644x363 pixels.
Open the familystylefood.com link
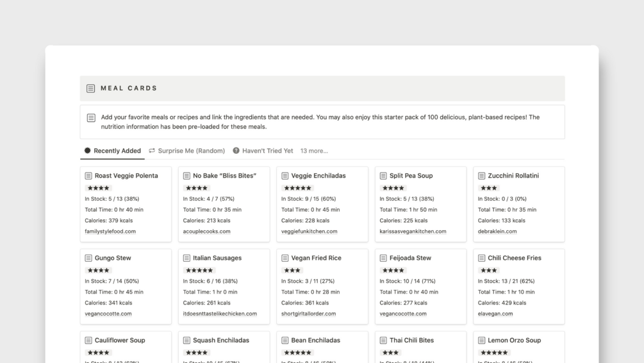(x=110, y=231)
